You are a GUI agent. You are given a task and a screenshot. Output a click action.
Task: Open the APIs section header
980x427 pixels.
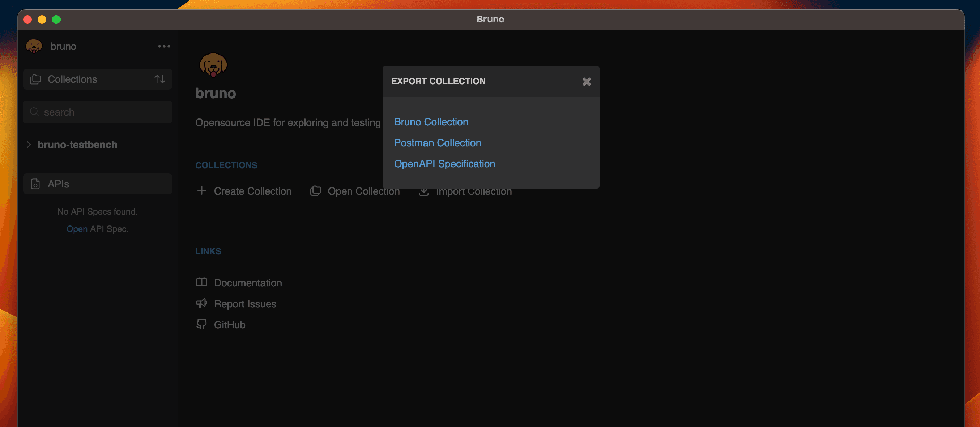coord(97,184)
